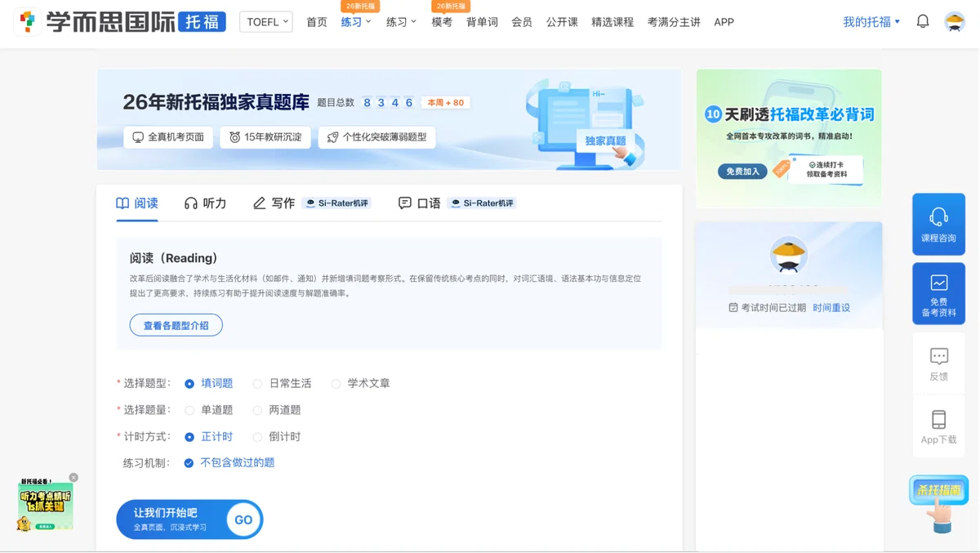Click the 课程咨询 headset icon
This screenshot has width=980, height=553.
pyautogui.click(x=939, y=216)
